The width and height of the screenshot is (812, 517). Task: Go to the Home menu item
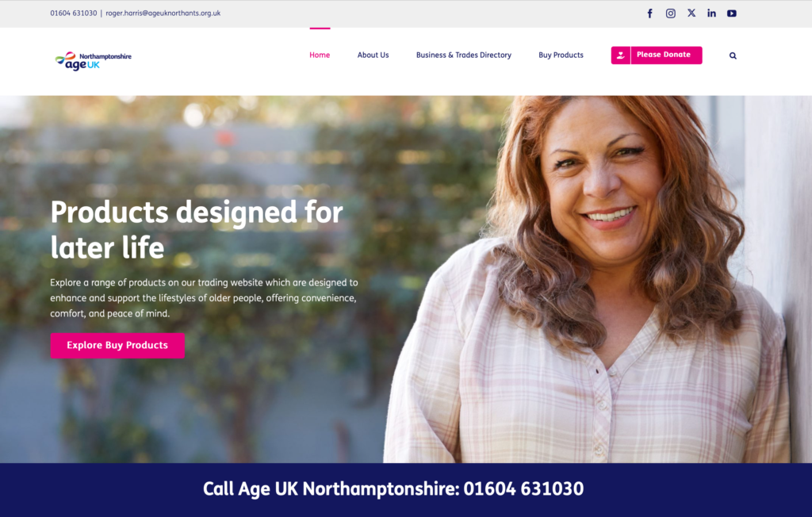point(320,55)
